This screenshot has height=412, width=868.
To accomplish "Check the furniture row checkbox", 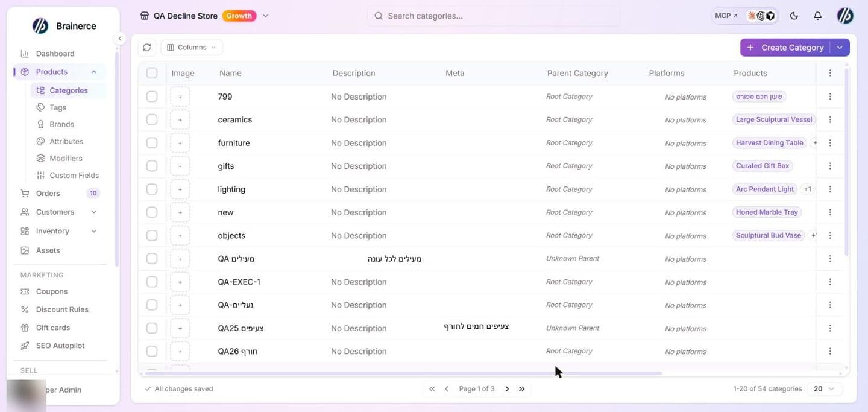I will click(152, 143).
